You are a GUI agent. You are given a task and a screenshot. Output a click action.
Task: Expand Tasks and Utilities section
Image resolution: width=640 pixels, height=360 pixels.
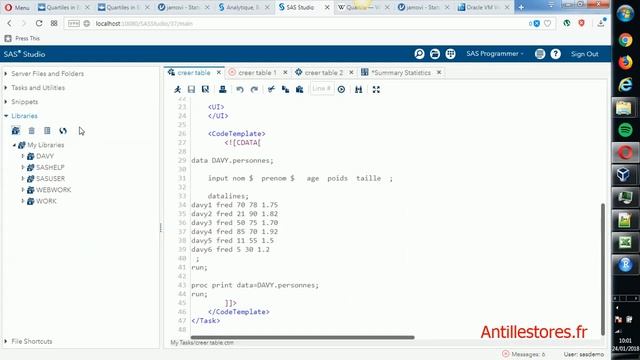coord(6,88)
